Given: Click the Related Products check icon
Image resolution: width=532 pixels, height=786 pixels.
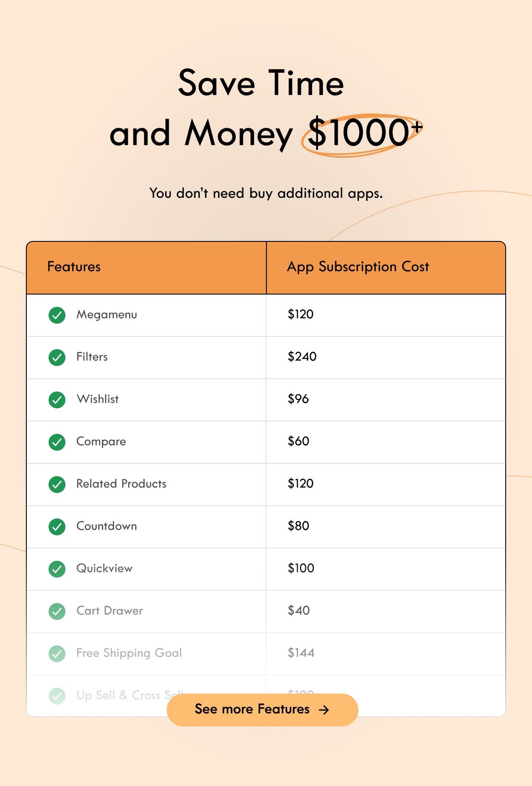Looking at the screenshot, I should tap(57, 484).
